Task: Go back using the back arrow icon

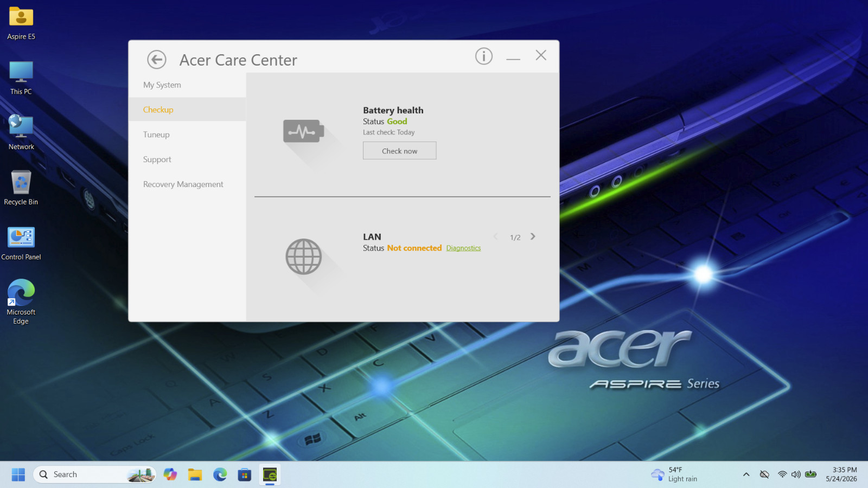Action: pyautogui.click(x=157, y=60)
